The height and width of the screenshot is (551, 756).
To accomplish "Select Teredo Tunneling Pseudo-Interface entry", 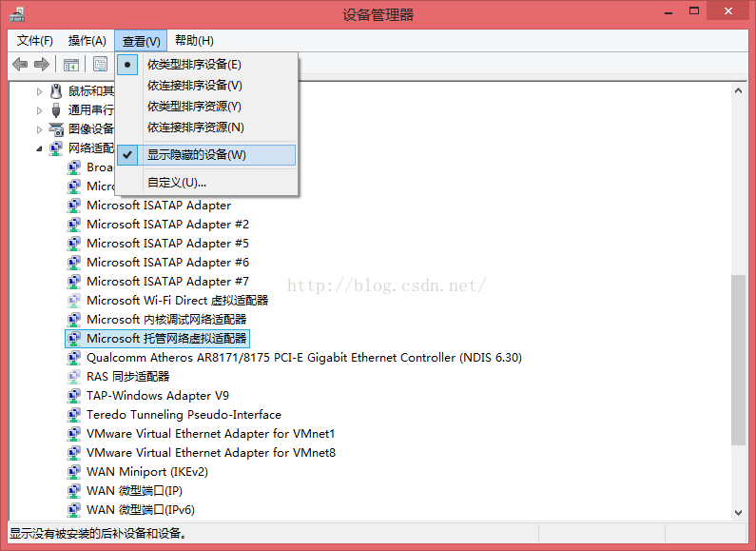I will (184, 415).
